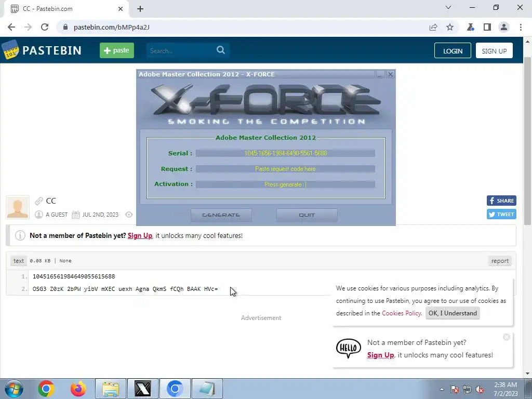Viewport: 532px width, 399px height.
Task: Click the muted volume tray icon
Action: (x=480, y=389)
